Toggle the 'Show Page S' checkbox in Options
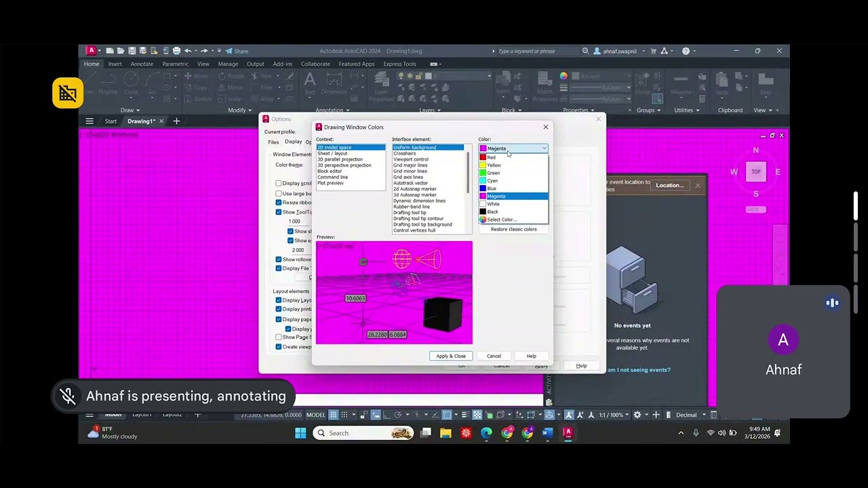This screenshot has height=488, width=868. [279, 337]
